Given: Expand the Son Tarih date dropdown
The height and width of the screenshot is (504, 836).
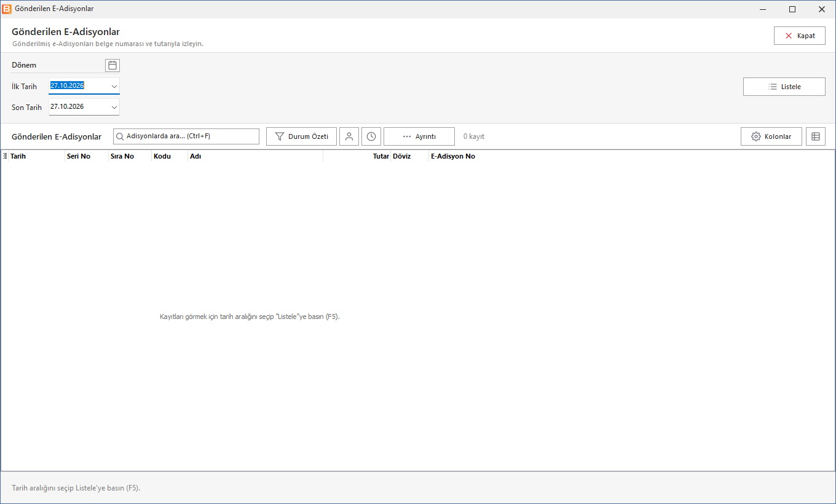Looking at the screenshot, I should pyautogui.click(x=114, y=107).
